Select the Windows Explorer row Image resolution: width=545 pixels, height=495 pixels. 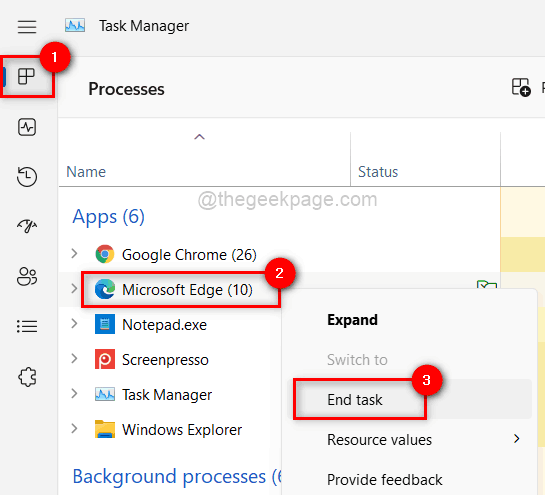[x=170, y=430]
